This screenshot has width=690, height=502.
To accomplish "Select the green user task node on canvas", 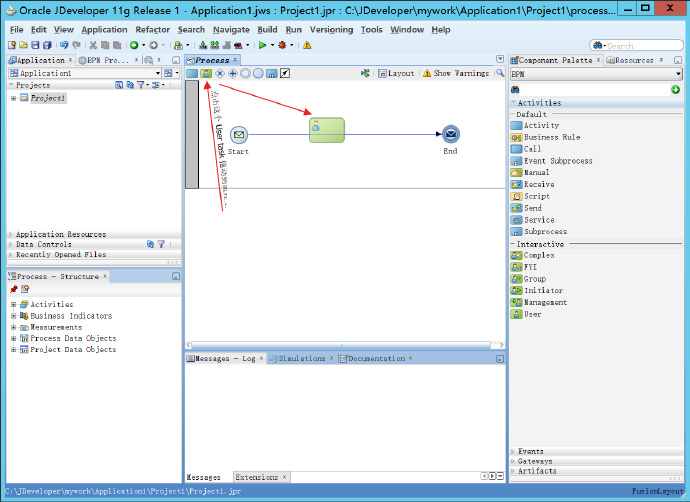I will (x=327, y=130).
